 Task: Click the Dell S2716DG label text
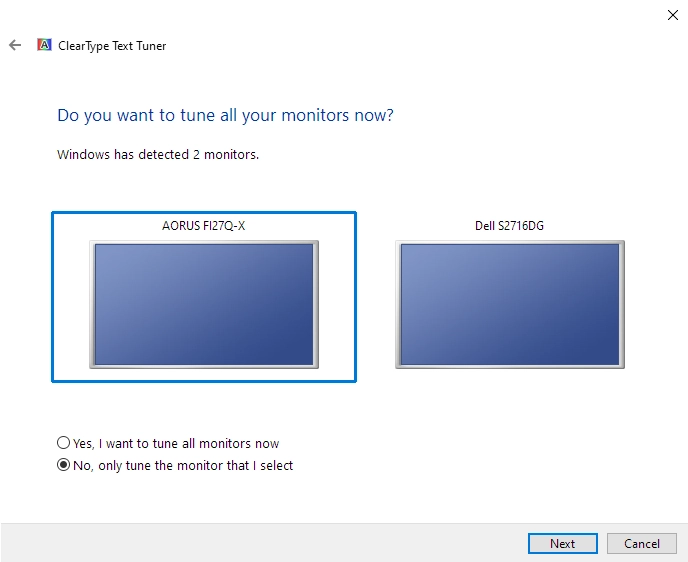(x=509, y=226)
